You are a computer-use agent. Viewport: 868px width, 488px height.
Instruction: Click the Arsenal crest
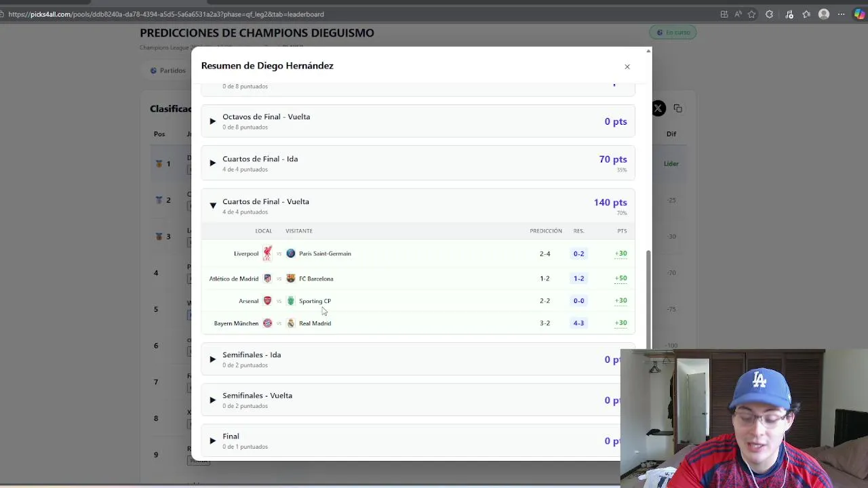pyautogui.click(x=267, y=301)
